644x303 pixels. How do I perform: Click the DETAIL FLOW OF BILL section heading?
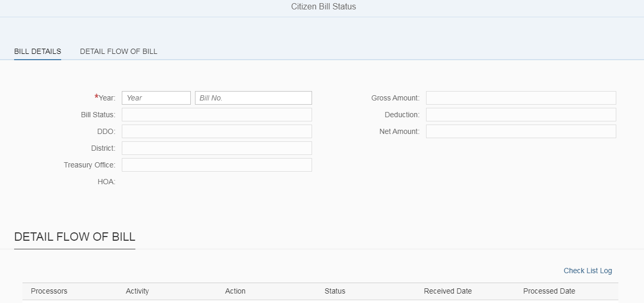point(75,237)
